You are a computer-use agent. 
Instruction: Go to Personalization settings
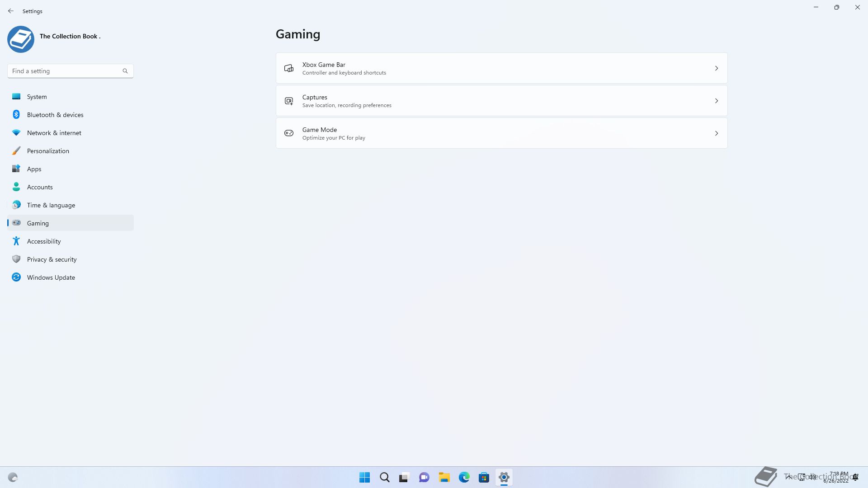(48, 151)
